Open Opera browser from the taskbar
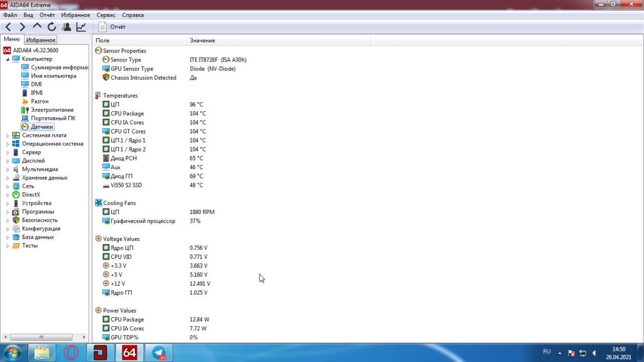Screen dimensions: 644x362 click(x=71, y=353)
